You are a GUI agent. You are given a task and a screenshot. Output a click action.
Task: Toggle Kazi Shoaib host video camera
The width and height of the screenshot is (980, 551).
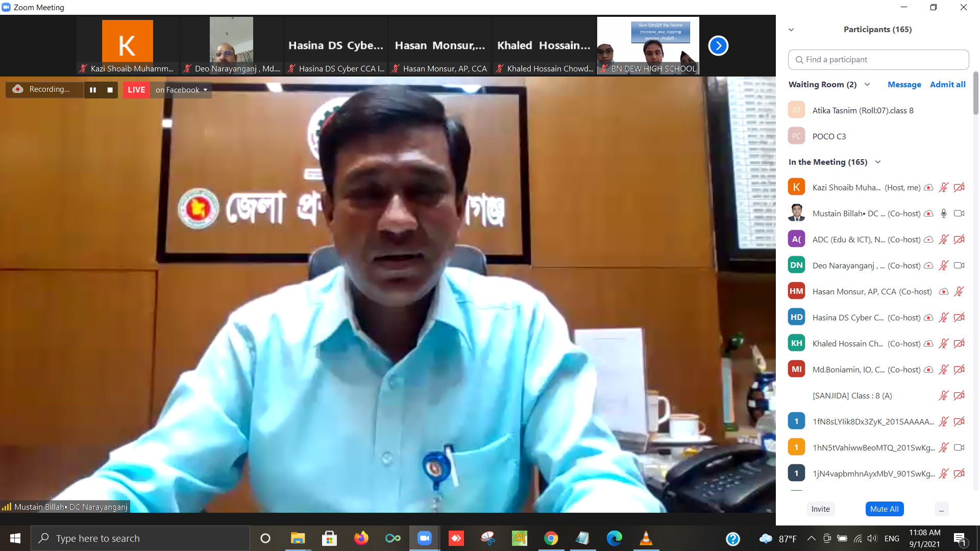[959, 188]
